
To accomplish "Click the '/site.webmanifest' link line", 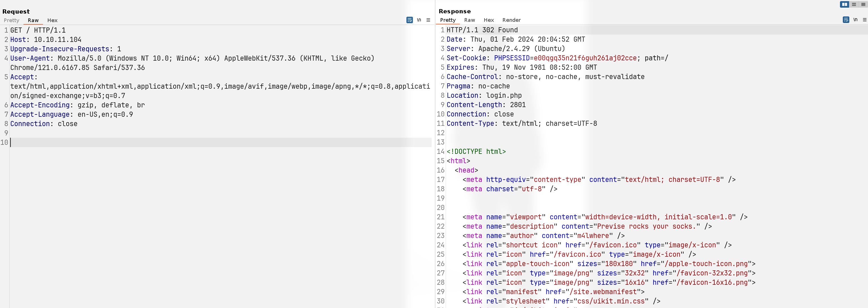I will pos(553,292).
